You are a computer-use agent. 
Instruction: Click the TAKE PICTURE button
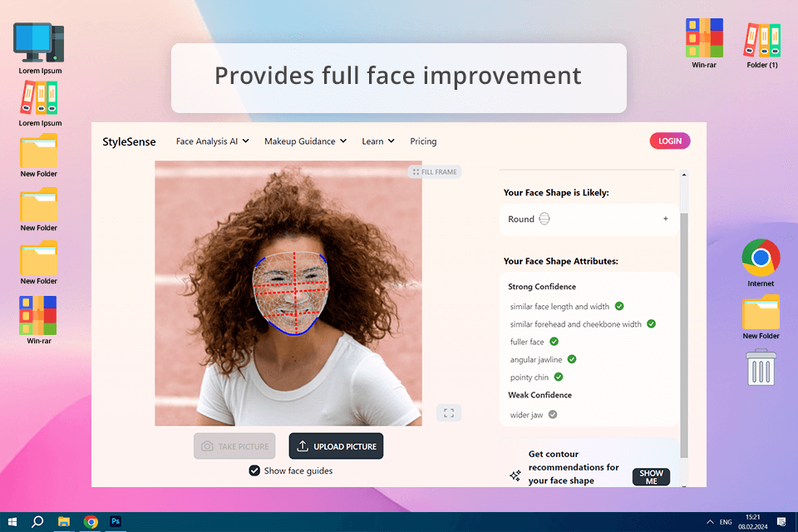(234, 446)
